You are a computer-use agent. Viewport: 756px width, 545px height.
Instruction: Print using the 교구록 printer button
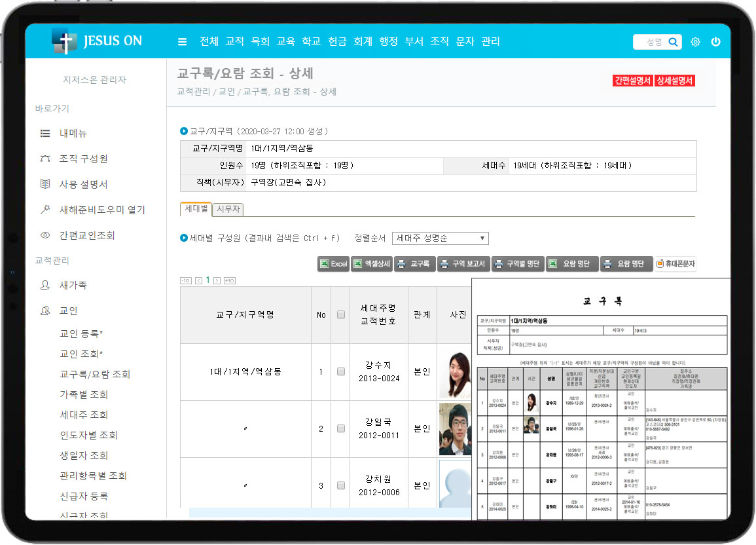[414, 264]
